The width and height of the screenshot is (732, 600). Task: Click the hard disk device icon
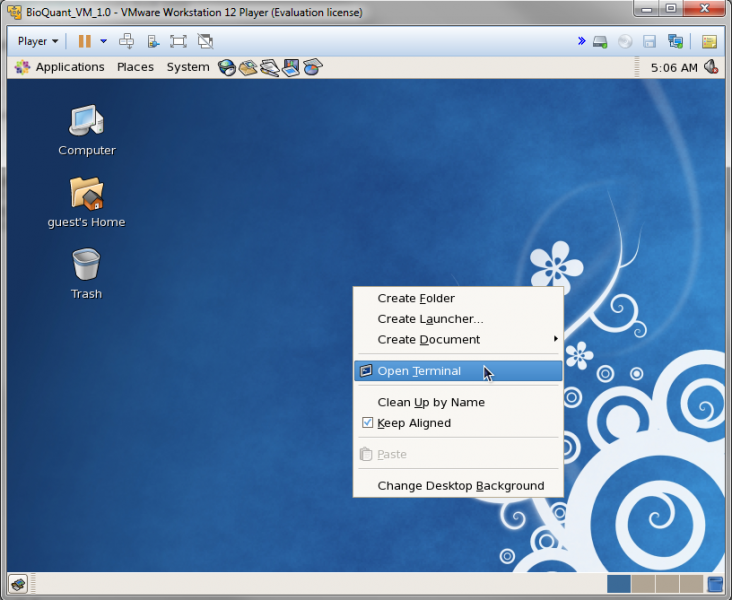600,42
